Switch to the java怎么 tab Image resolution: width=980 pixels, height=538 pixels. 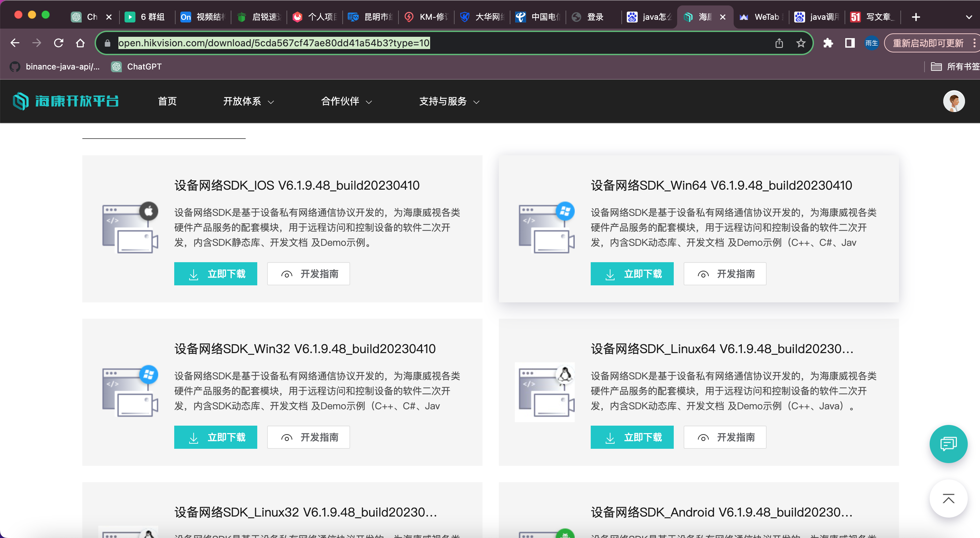click(649, 17)
